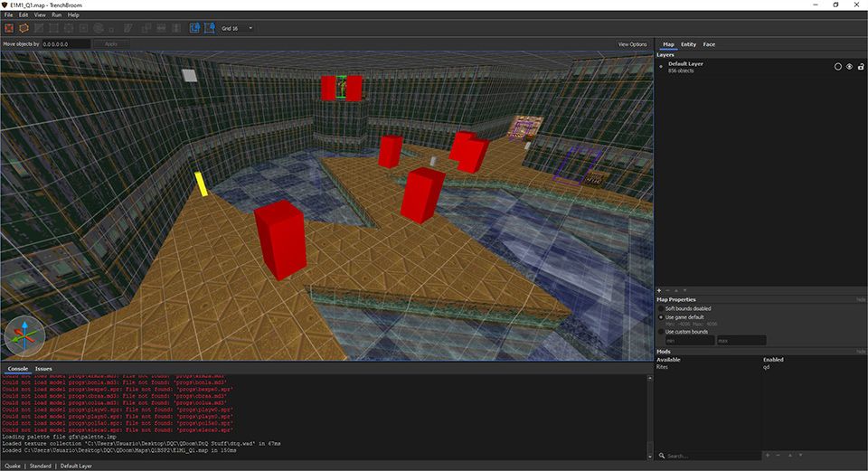Select the first red brush tool icon

click(x=9, y=28)
